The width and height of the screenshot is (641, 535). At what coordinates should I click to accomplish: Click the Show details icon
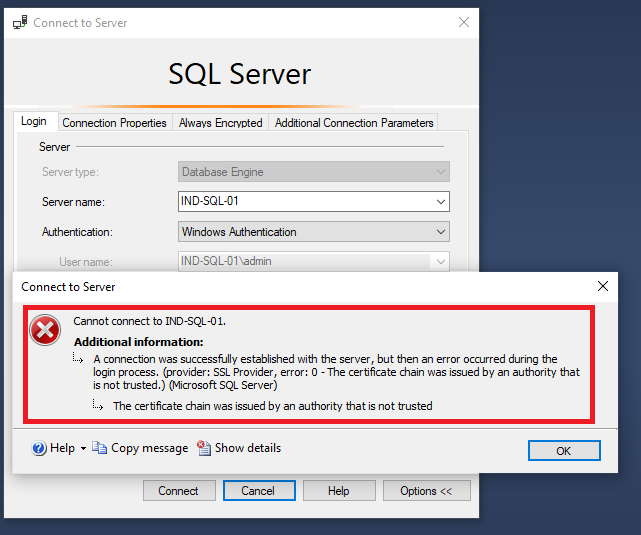coord(204,448)
